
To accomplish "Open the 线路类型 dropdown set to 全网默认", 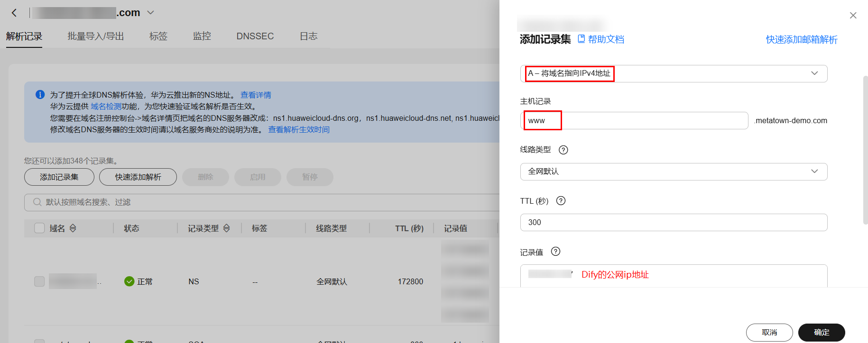I will 674,171.
